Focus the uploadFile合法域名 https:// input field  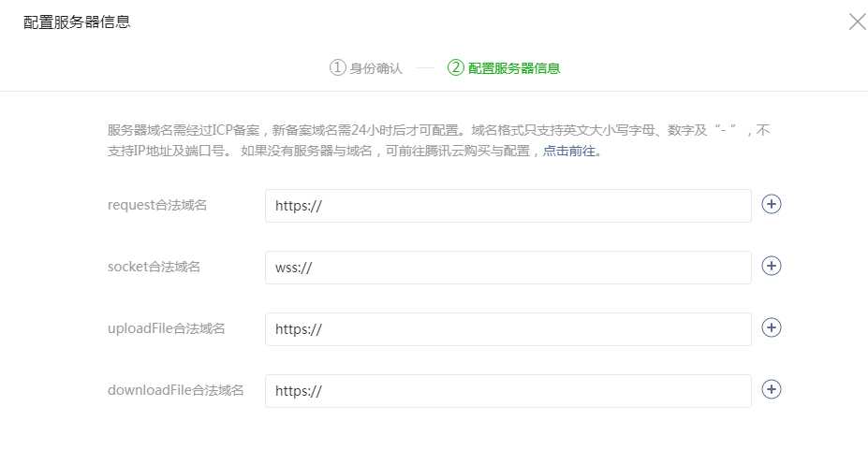coord(508,329)
